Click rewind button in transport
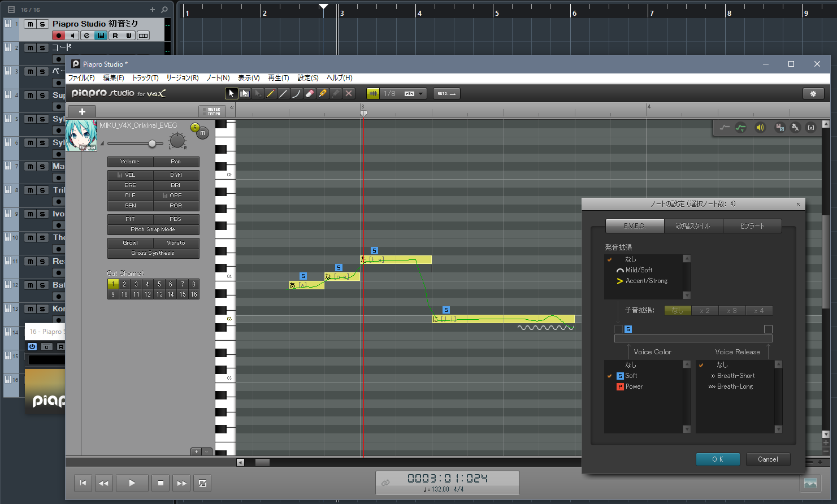837x504 pixels. point(104,483)
